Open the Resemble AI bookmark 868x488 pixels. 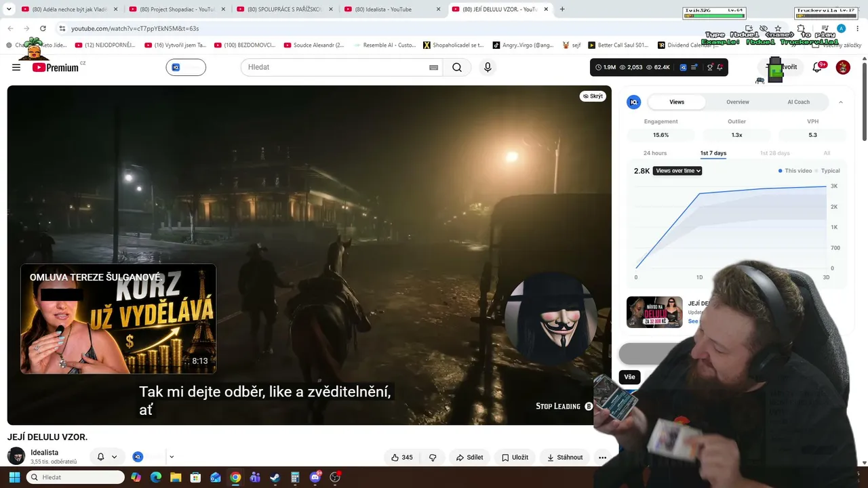(384, 45)
